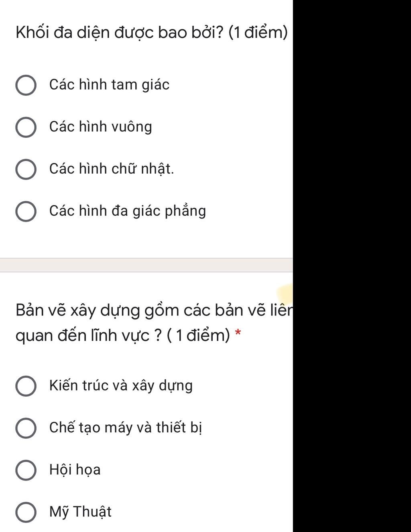Tap the 'Mỹ Thuật' answer label text

point(80,512)
